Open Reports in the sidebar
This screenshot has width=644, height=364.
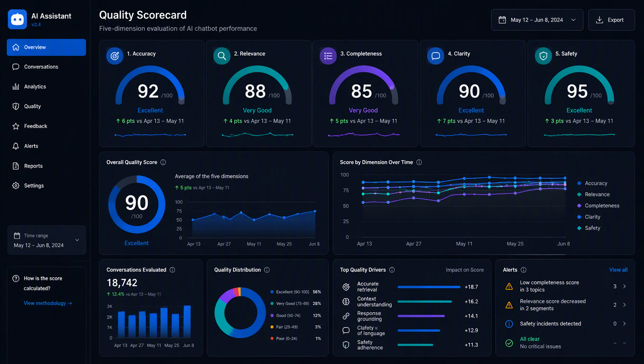click(x=46, y=166)
